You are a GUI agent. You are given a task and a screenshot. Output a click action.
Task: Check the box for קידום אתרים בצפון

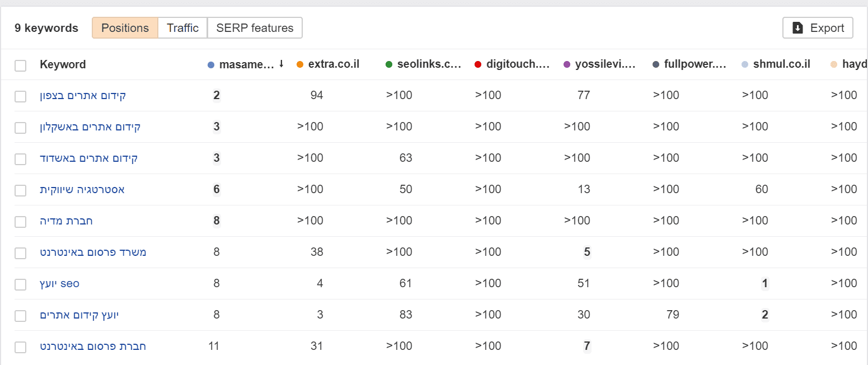(21, 96)
